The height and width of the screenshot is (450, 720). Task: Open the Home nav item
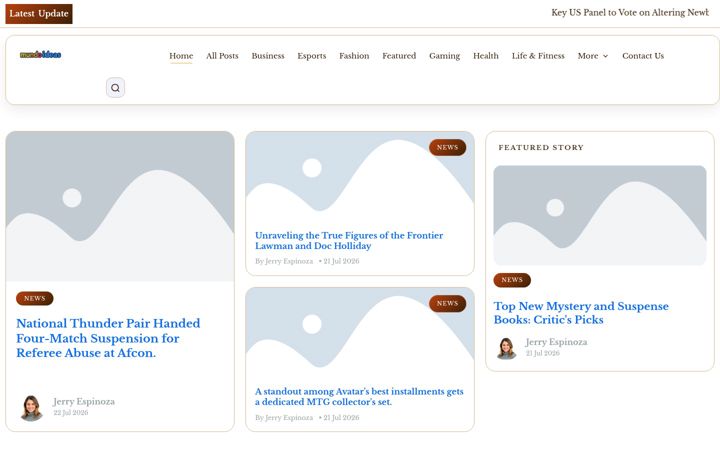(181, 56)
